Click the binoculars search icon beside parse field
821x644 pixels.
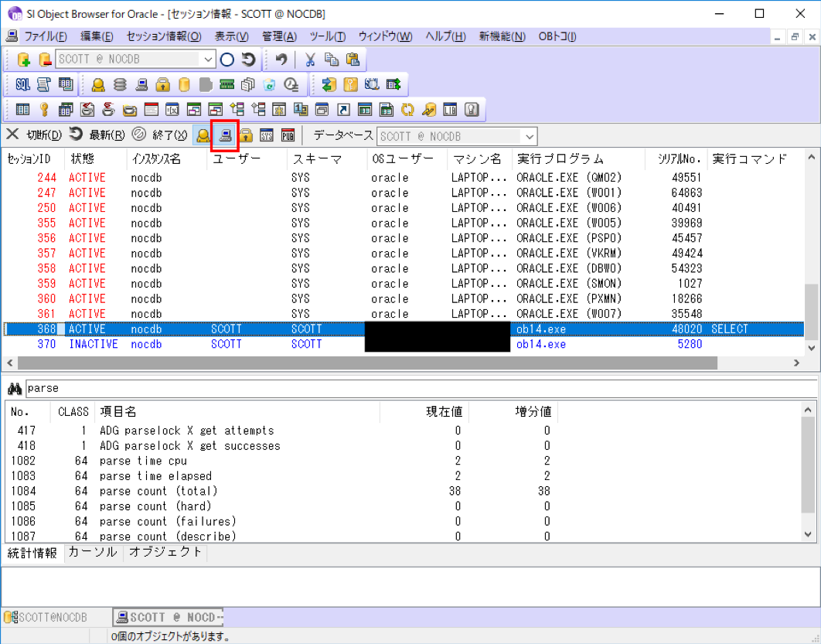tap(13, 388)
